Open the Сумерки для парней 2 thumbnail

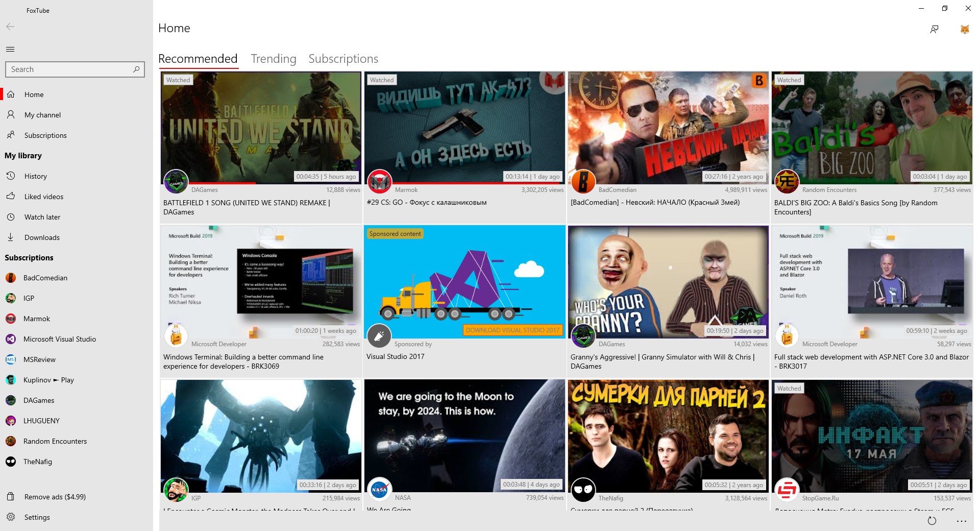click(x=668, y=436)
